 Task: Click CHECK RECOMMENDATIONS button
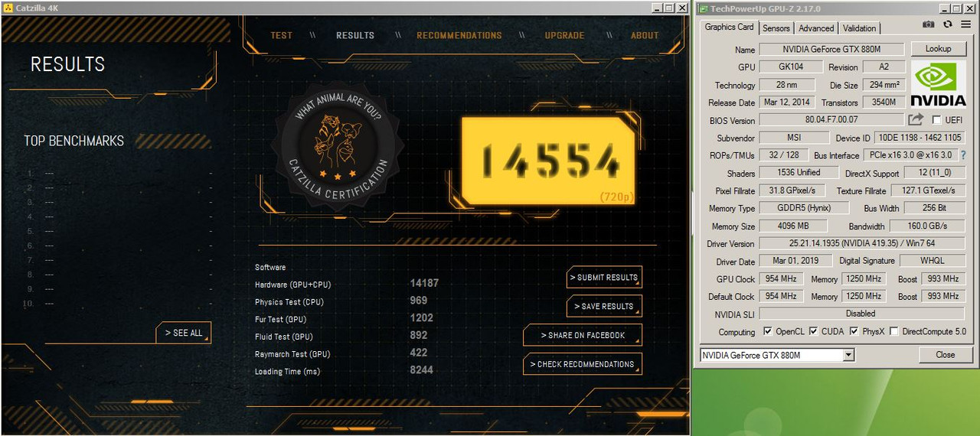click(x=583, y=364)
